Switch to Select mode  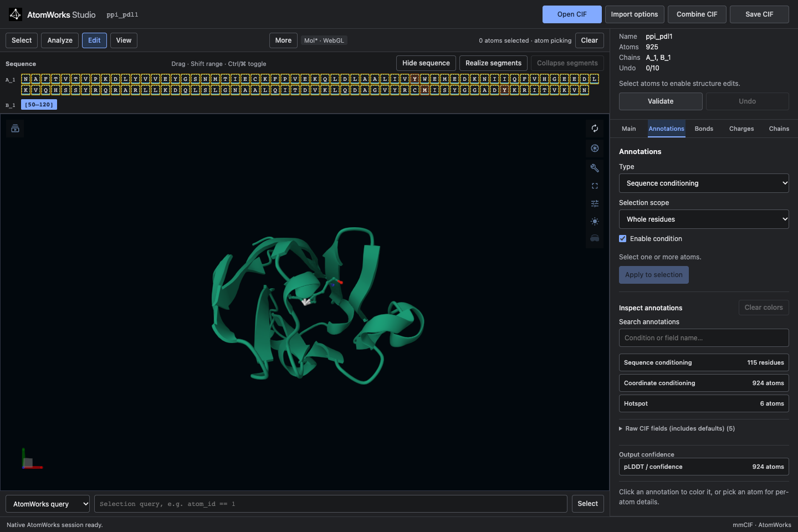point(22,40)
